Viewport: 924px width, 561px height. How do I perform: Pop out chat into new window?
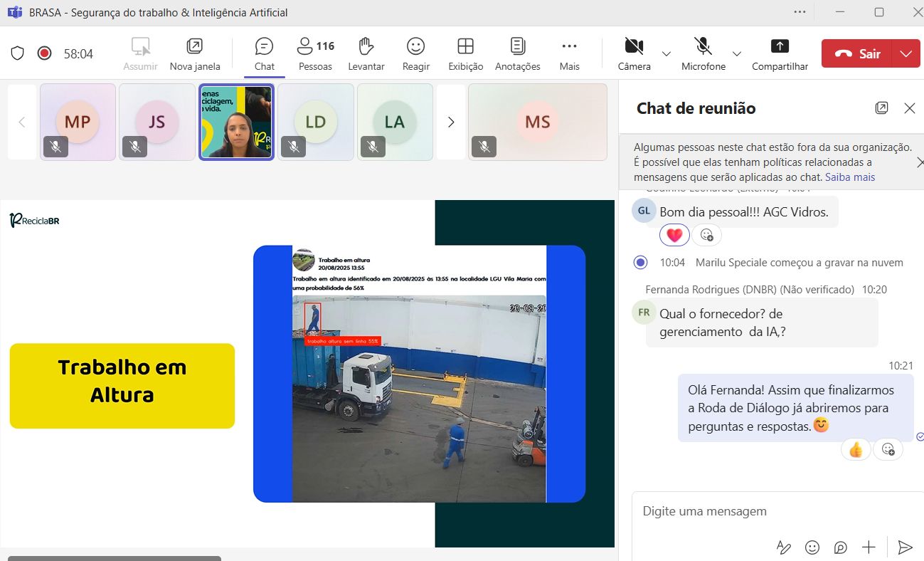tap(881, 108)
